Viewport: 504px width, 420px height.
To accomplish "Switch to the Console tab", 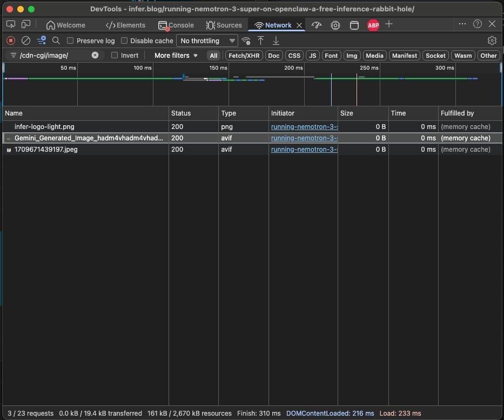I will pyautogui.click(x=176, y=25).
